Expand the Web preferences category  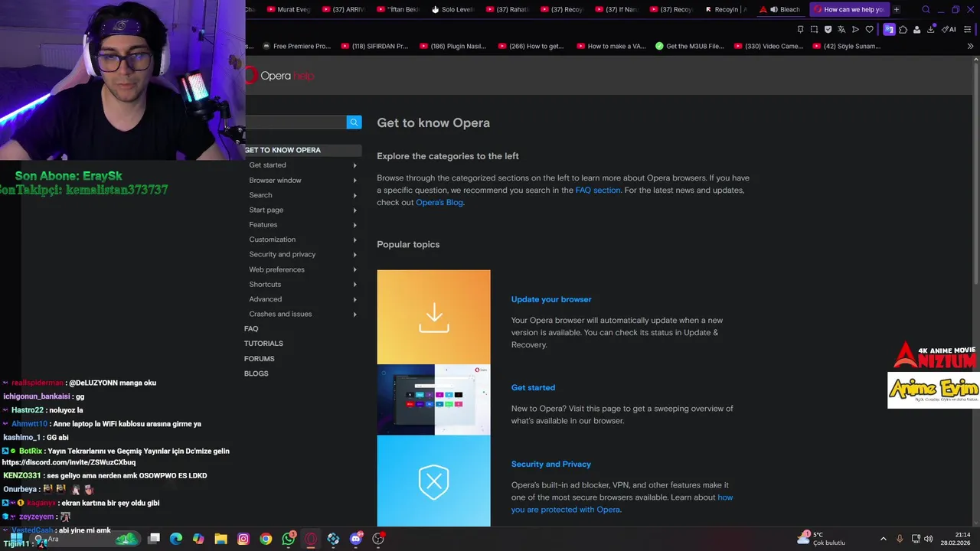point(302,269)
